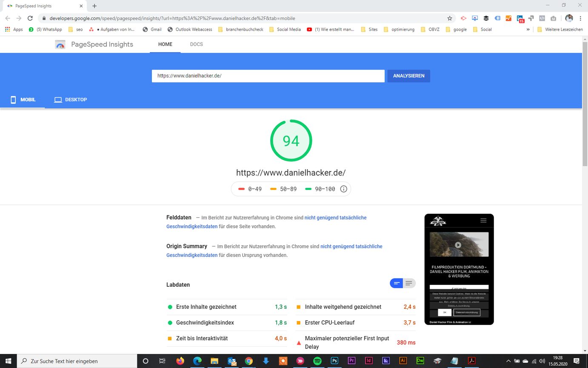Viewport: 588px width, 368px height.
Task: Open the red arrow extension icon
Action: (464, 18)
